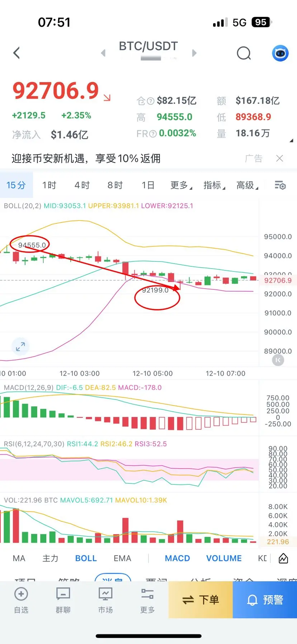Tap the 92706.9 current price tag
297x644 pixels.
(x=278, y=280)
